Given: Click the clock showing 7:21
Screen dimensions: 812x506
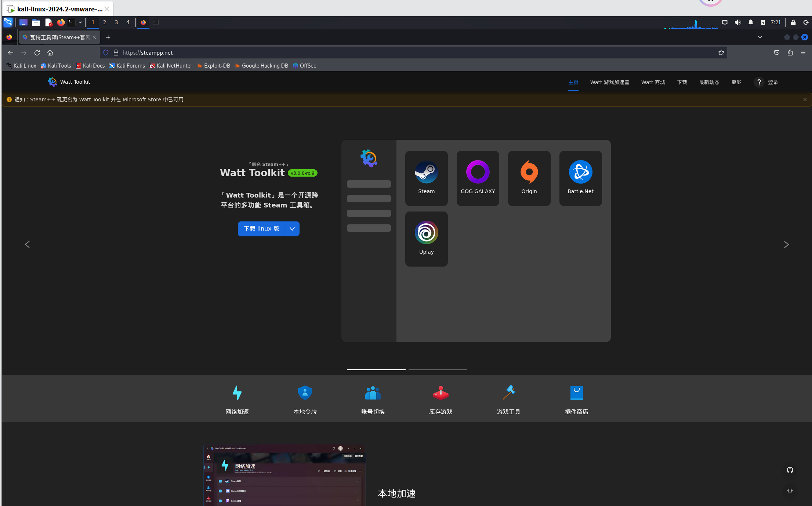Looking at the screenshot, I should (775, 22).
